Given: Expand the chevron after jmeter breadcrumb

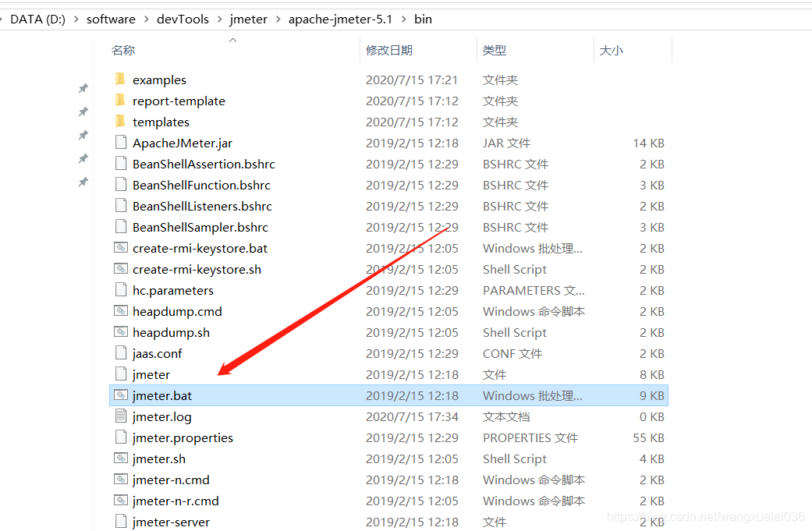Looking at the screenshot, I should pos(278,19).
